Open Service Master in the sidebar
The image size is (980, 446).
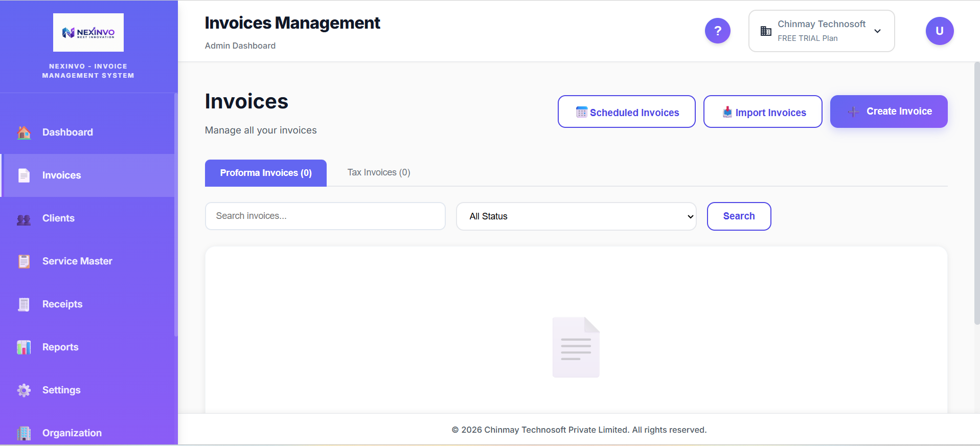coord(88,261)
